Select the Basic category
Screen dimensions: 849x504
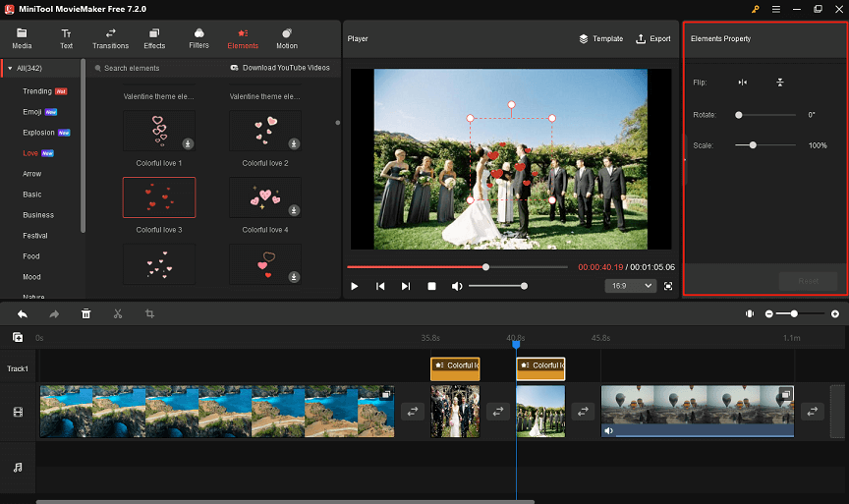coord(32,195)
